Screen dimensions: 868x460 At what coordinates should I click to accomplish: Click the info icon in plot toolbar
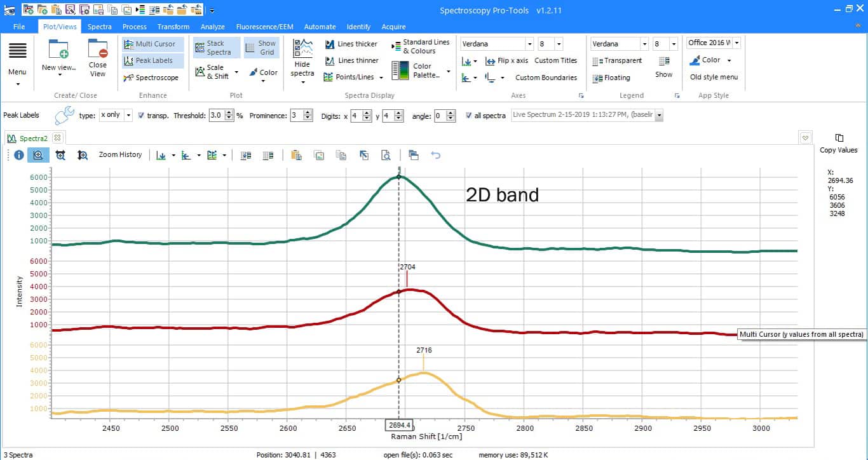coord(19,155)
